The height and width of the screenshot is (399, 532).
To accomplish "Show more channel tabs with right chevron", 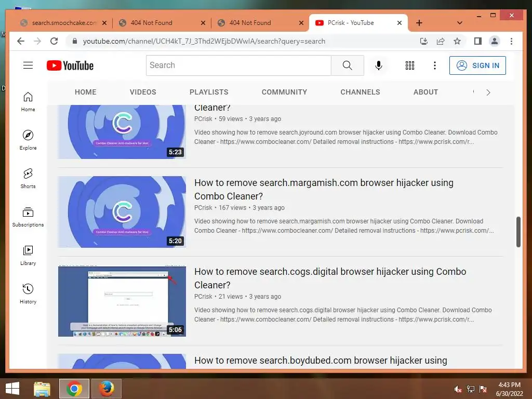I will coord(488,92).
